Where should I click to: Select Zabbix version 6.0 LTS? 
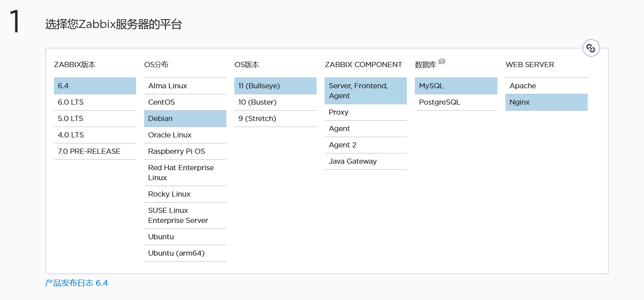95,102
